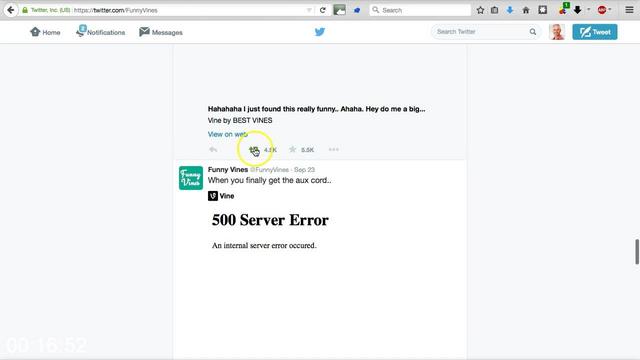Open the Funny Vines avatar thumbnail
Image resolution: width=640 pixels, height=360 pixels.
[x=191, y=178]
